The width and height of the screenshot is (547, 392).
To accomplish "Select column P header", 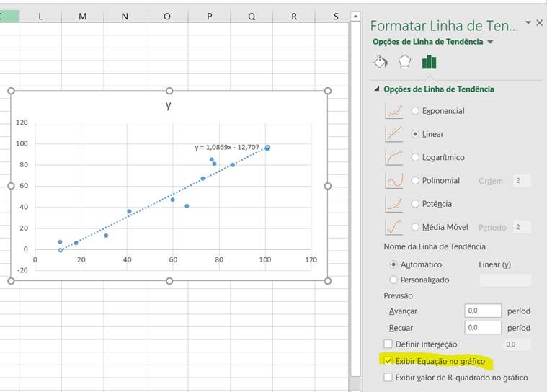I will coord(209,16).
